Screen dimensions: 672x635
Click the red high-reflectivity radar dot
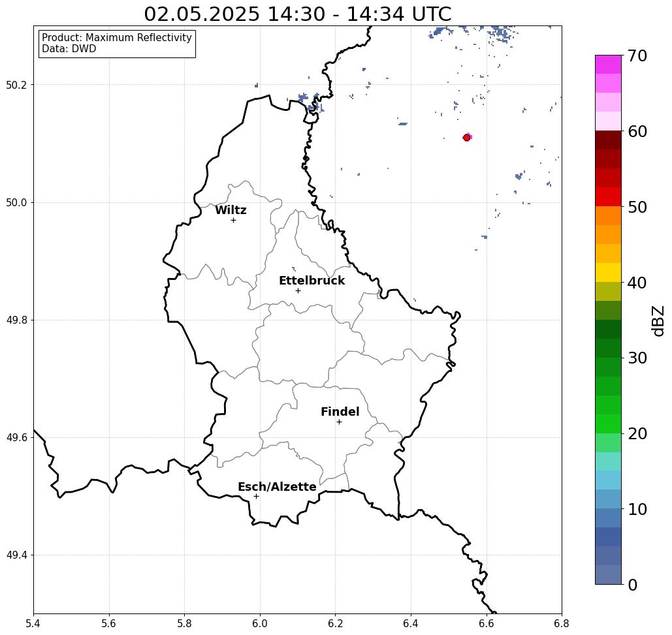click(x=467, y=138)
